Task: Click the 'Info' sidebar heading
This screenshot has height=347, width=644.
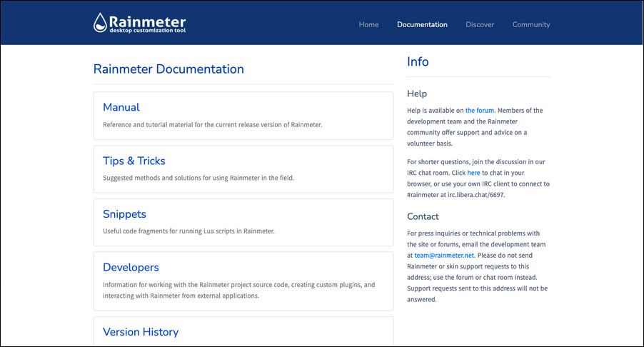Action: pyautogui.click(x=418, y=61)
